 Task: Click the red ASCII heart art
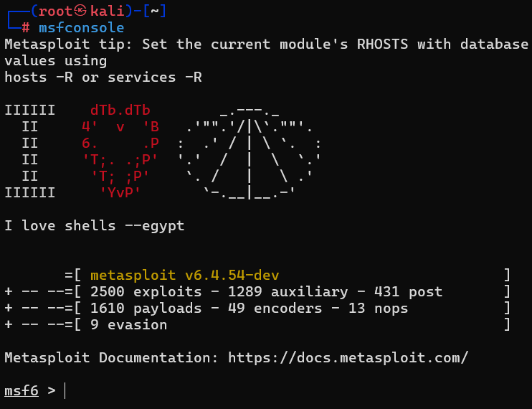pyautogui.click(x=120, y=151)
